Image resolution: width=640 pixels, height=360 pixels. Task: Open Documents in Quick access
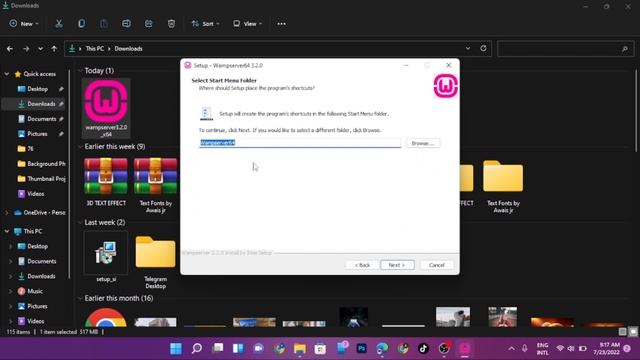coord(41,119)
